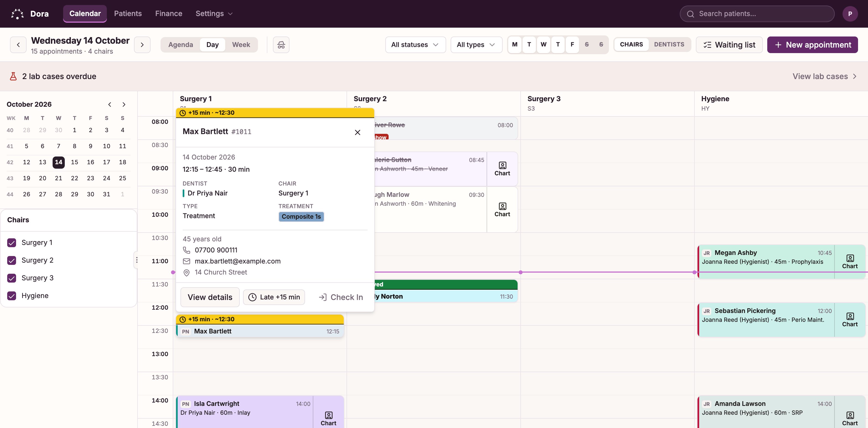The image size is (868, 428).
Task: Expand the Settings menu
Action: pos(214,14)
